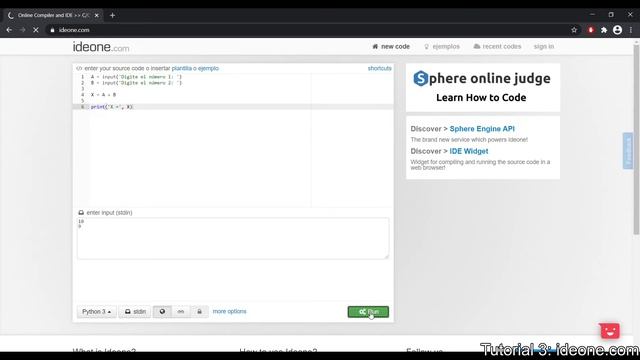Click code line 1 with A input
640x360 pixels.
(136, 77)
